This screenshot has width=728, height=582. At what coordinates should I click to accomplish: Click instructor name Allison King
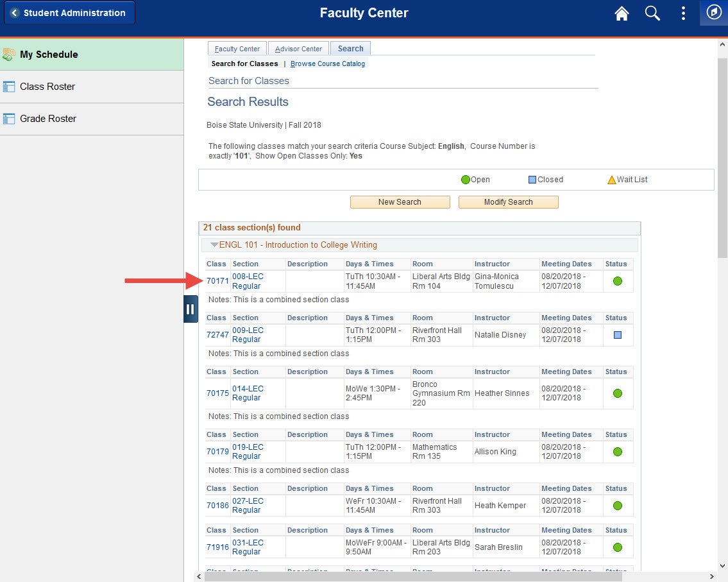click(x=495, y=452)
